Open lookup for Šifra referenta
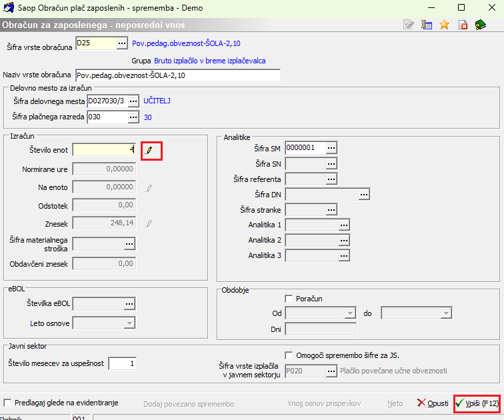The width and height of the screenshot is (504, 420). tap(331, 179)
